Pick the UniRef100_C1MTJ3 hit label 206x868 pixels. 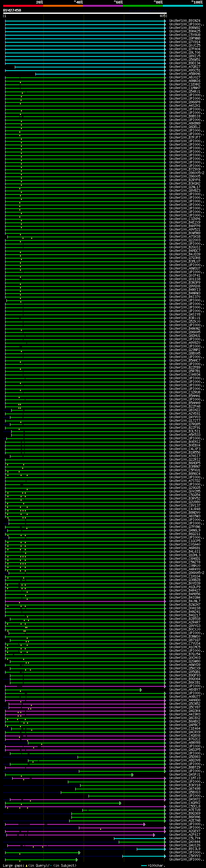coord(185,778)
